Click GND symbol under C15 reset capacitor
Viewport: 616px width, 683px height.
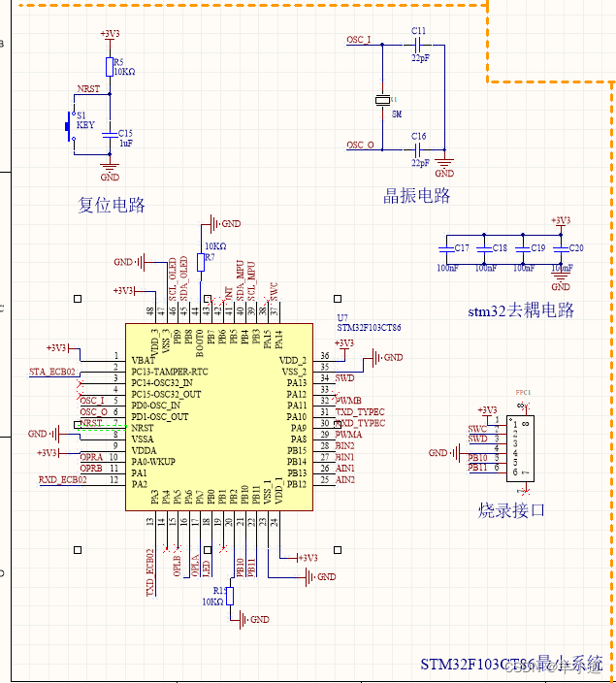110,172
